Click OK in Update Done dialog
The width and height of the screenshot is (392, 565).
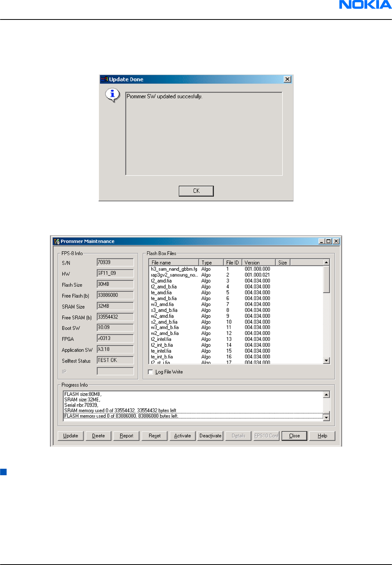196,191
